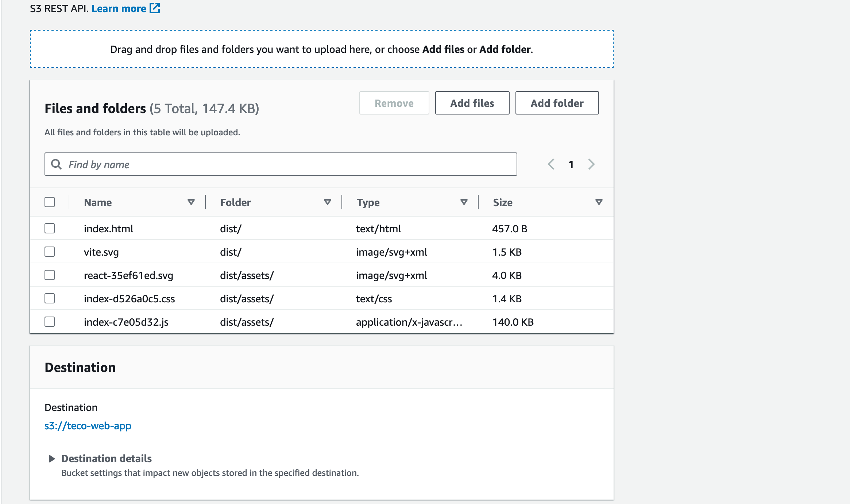Click the Folder column header
Screen dimensions: 850x504
pos(236,202)
